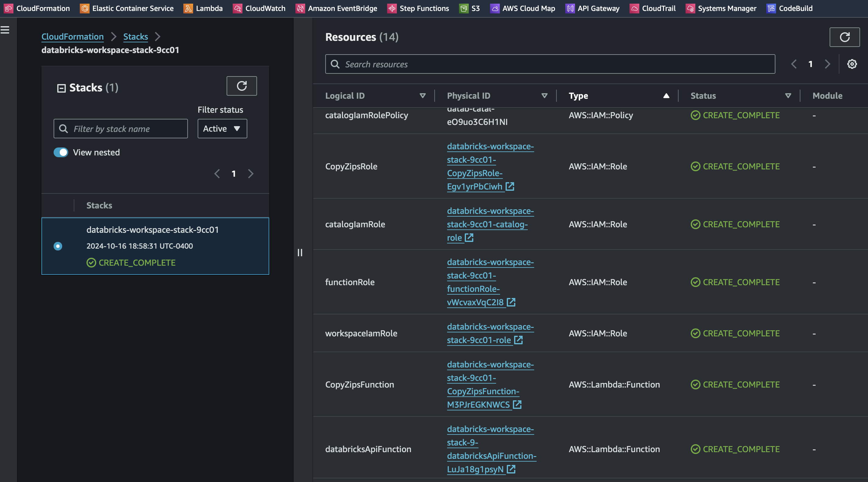This screenshot has width=868, height=482.
Task: Open Systems Manager shortcut
Action: point(721,9)
